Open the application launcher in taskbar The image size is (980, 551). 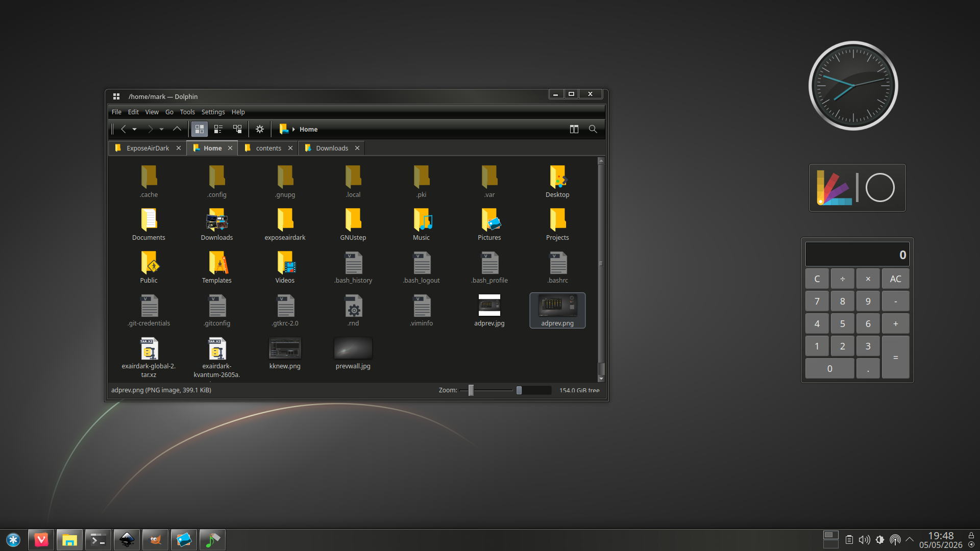point(13,540)
